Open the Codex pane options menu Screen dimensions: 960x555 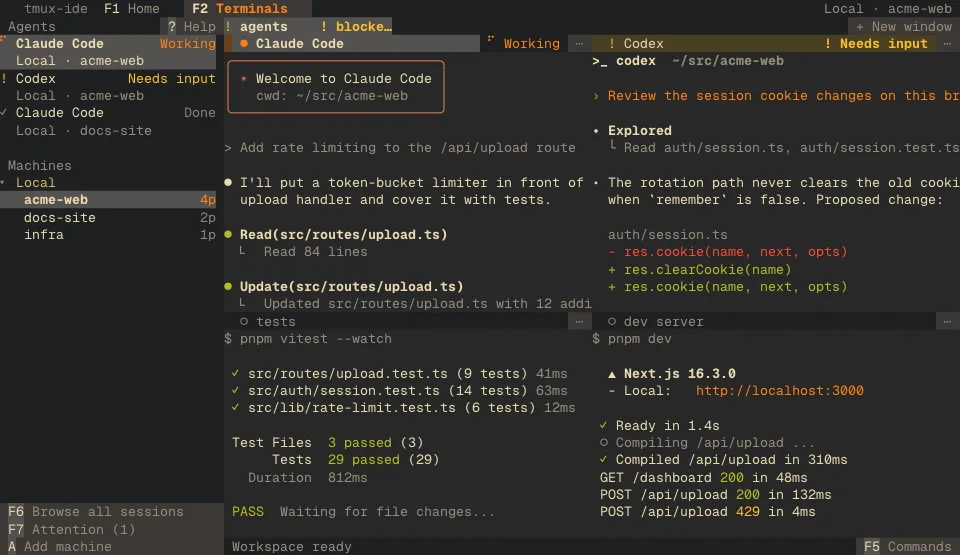pyautogui.click(x=947, y=43)
